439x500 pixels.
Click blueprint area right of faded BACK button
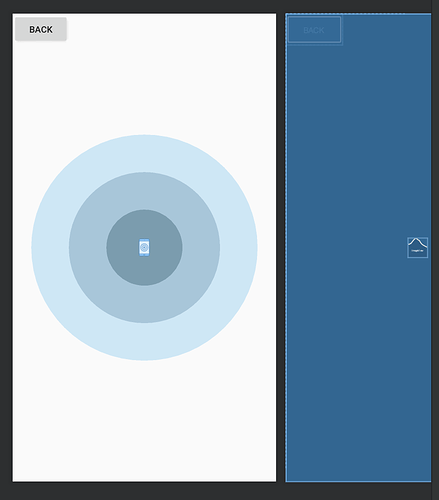pyautogui.click(x=387, y=30)
